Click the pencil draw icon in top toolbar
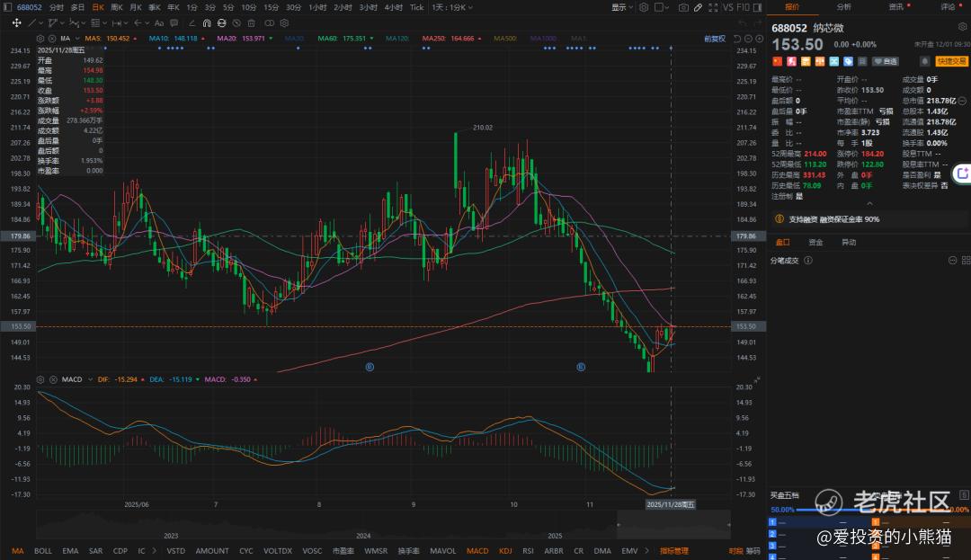The image size is (971, 560). [x=698, y=7]
